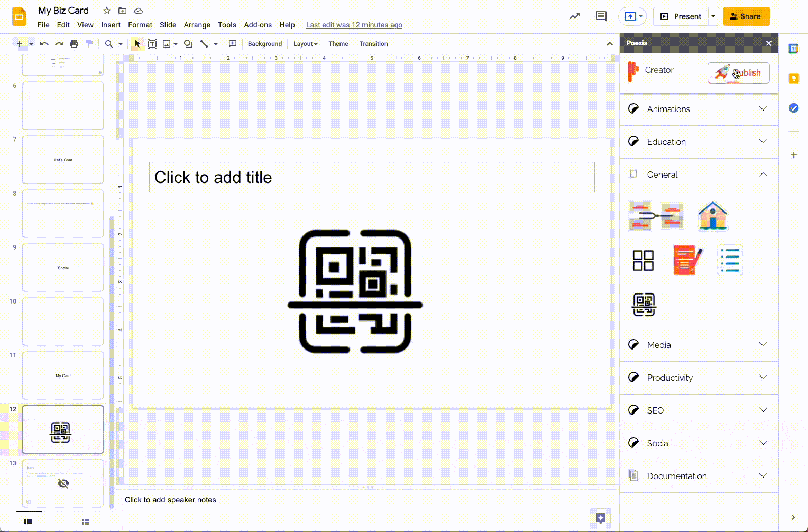Open comment history
Image resolution: width=808 pixels, height=532 pixels.
(x=601, y=16)
